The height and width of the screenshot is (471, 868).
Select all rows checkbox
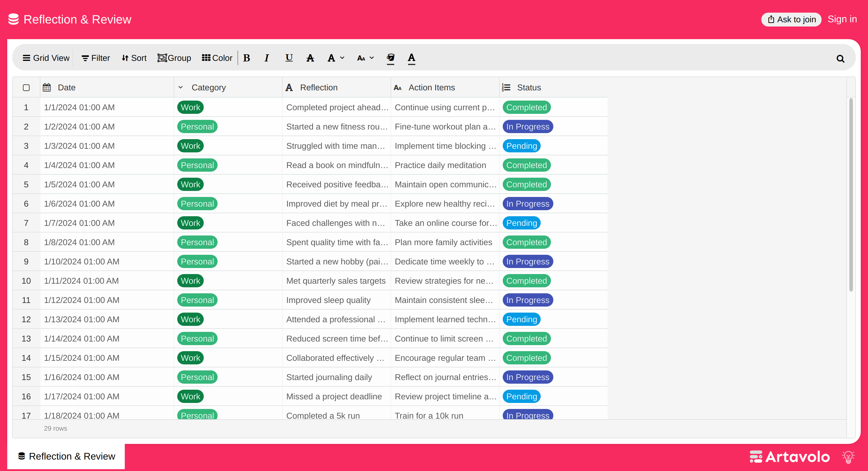(26, 88)
